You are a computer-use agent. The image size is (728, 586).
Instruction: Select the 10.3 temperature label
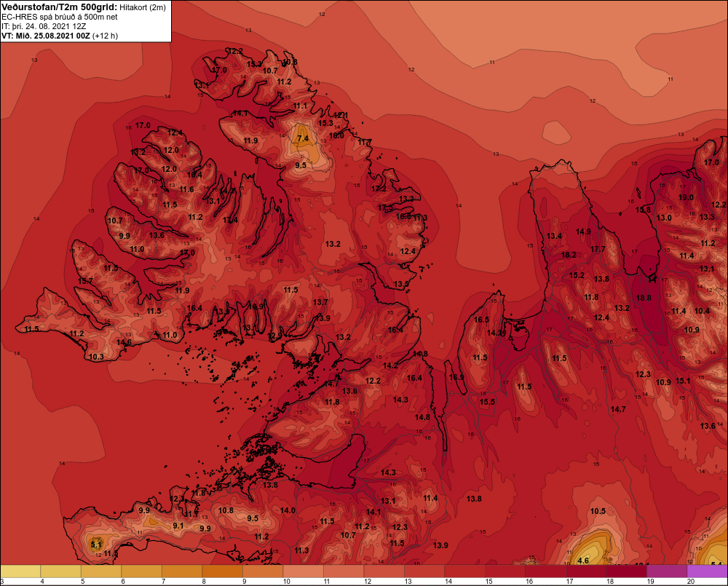click(96, 357)
